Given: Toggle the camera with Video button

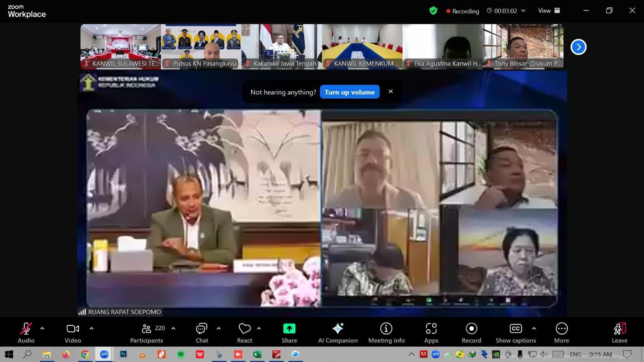Looking at the screenshot, I should (73, 333).
